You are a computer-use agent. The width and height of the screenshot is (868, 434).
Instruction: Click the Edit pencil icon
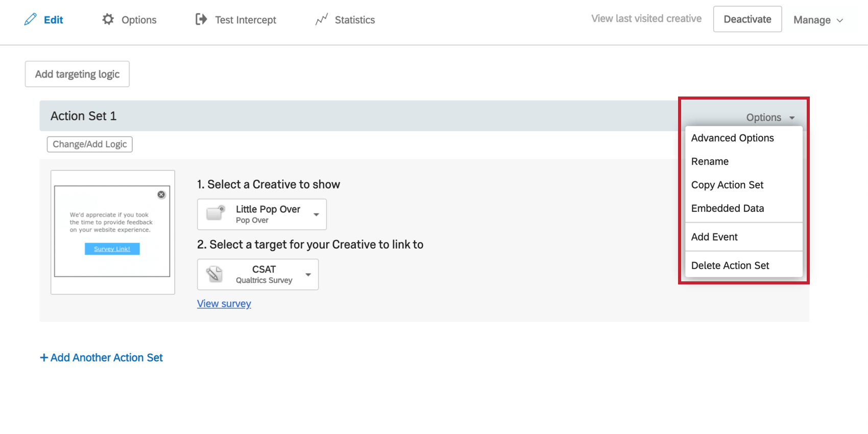tap(31, 19)
